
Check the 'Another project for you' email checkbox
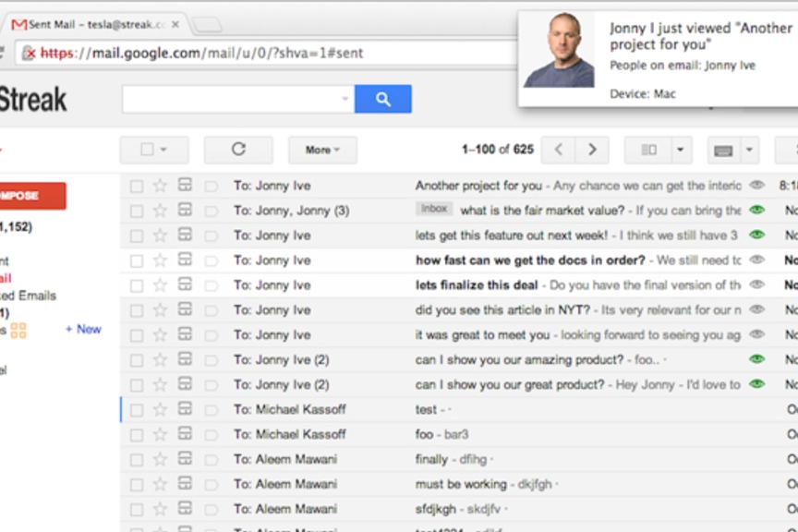[137, 187]
